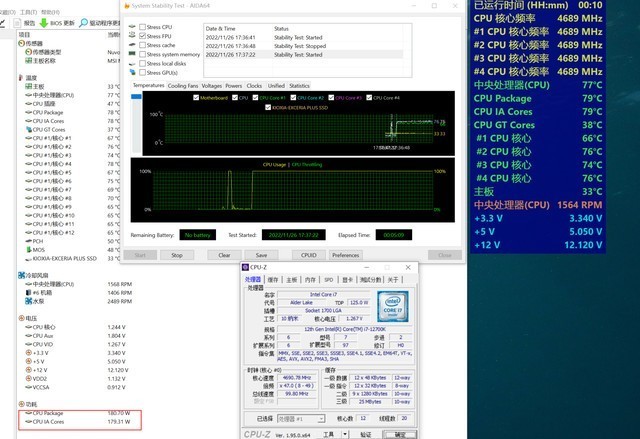Uncheck the Stress FPU checkbox

[142, 35]
